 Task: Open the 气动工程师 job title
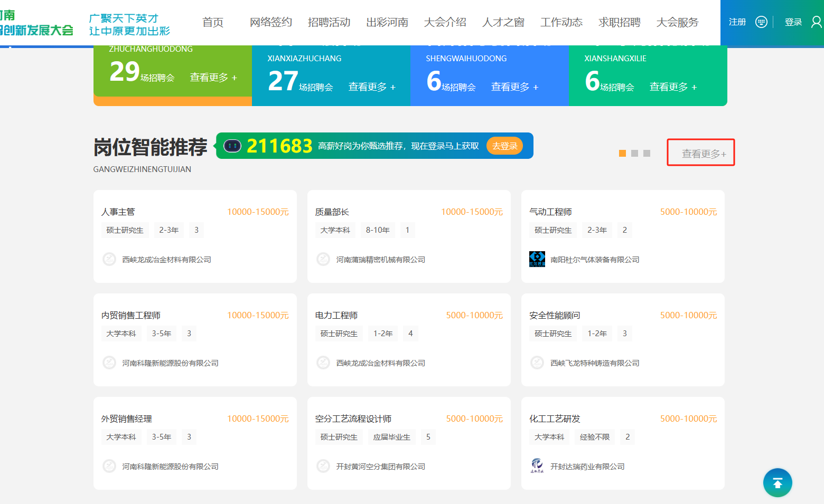tap(550, 212)
